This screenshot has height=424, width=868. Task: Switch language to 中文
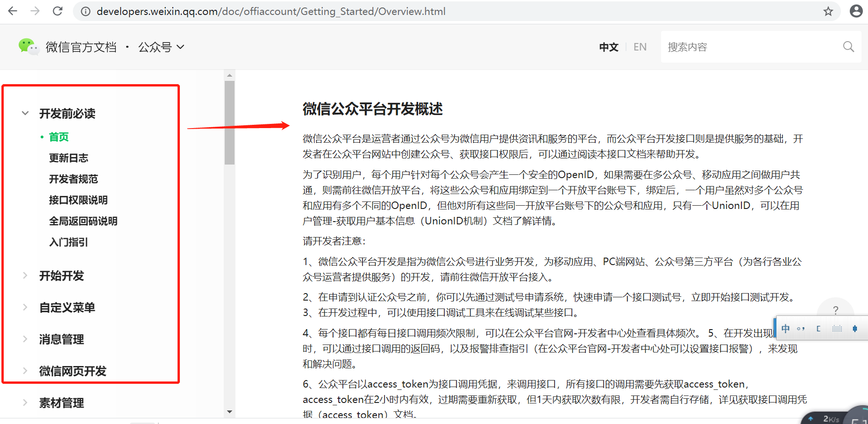(x=609, y=47)
